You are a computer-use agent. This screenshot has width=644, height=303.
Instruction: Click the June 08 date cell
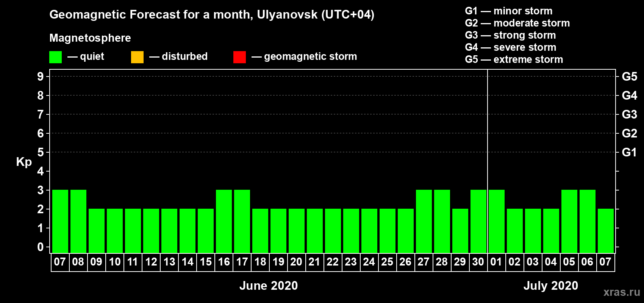tap(78, 262)
